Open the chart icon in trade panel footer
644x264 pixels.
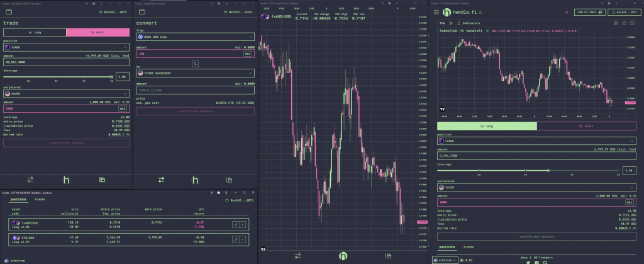[x=102, y=180]
